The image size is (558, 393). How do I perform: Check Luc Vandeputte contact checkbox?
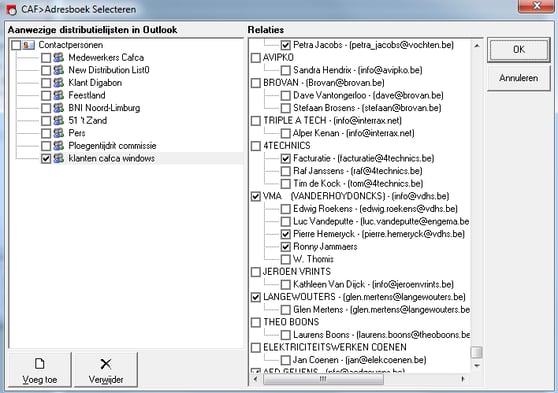(285, 221)
